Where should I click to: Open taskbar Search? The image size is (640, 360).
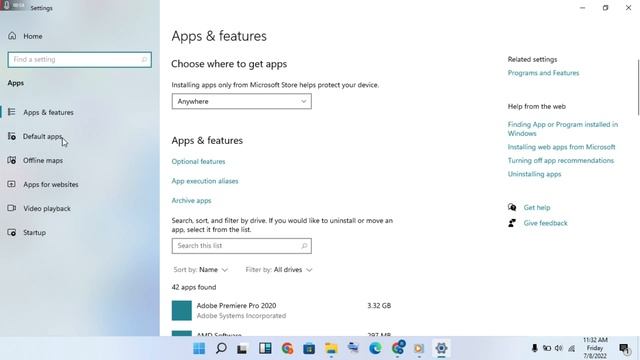[221, 349]
